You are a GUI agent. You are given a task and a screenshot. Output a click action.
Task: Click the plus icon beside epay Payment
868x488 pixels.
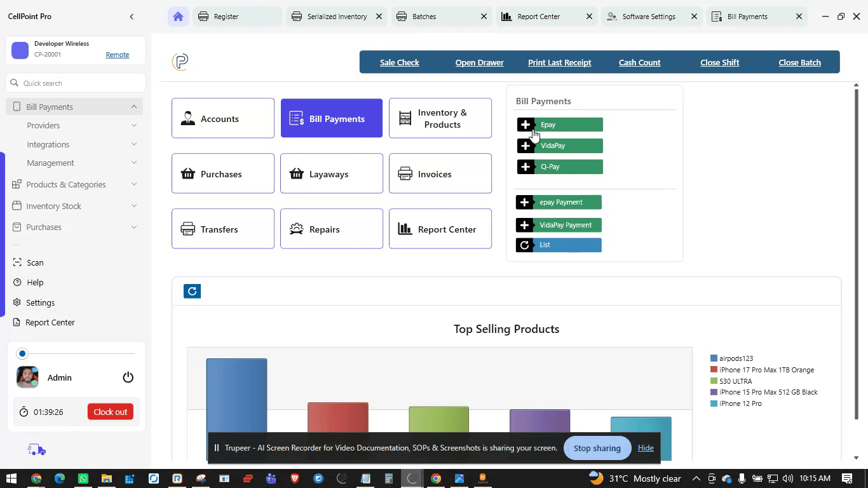[x=524, y=202]
